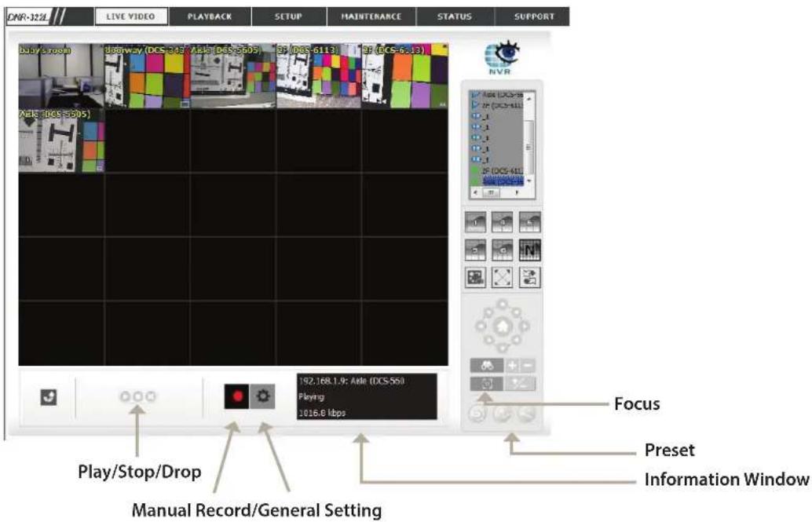Click the Focus icon
This screenshot has width=812, height=522.
coord(487,384)
